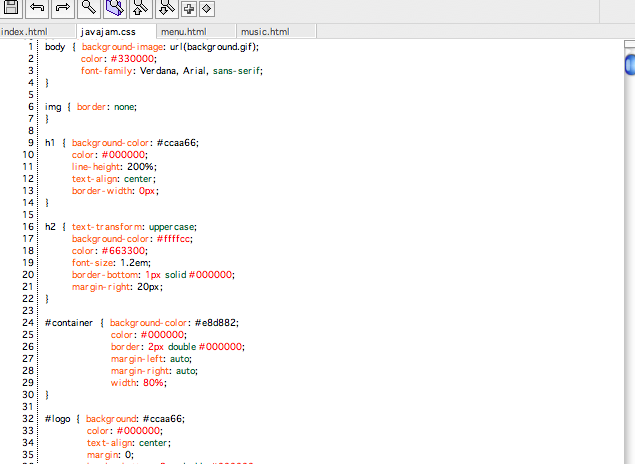Click the diamond toolbar icon
Viewport: 635px width, 464px height.
tap(207, 9)
